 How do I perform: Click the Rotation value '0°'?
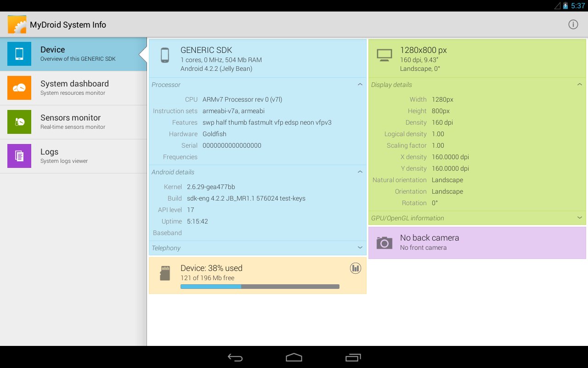coord(435,203)
